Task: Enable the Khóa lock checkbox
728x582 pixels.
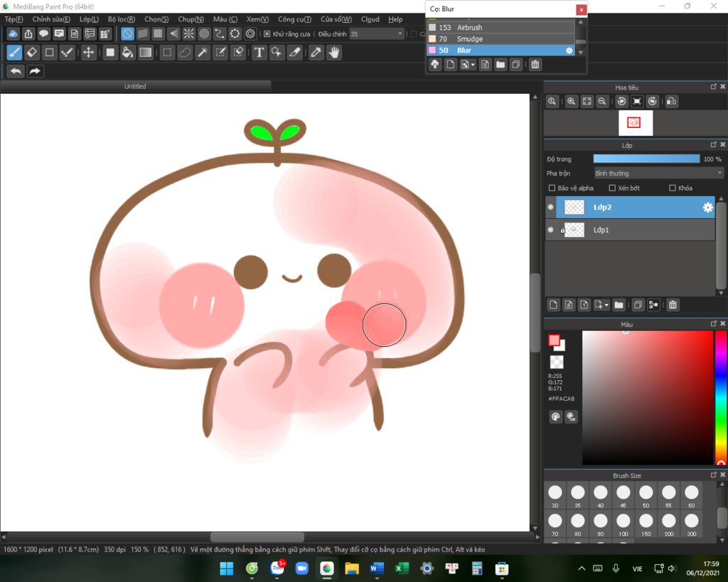Action: [673, 188]
